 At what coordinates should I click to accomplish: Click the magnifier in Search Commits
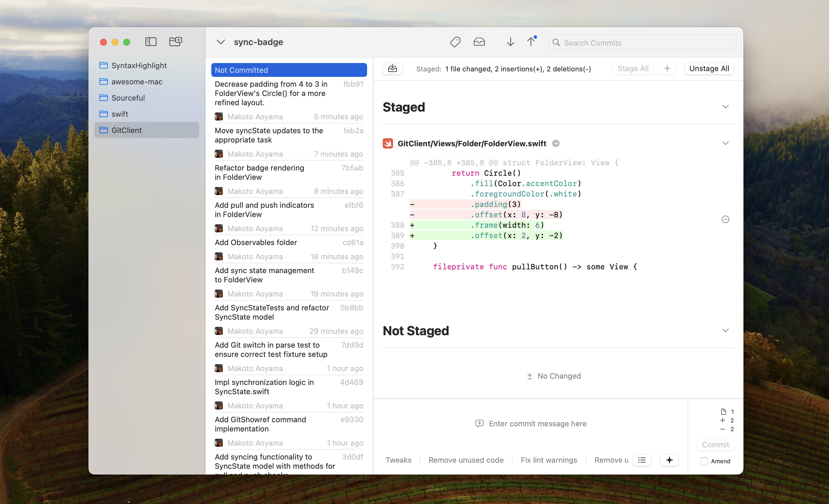[556, 43]
